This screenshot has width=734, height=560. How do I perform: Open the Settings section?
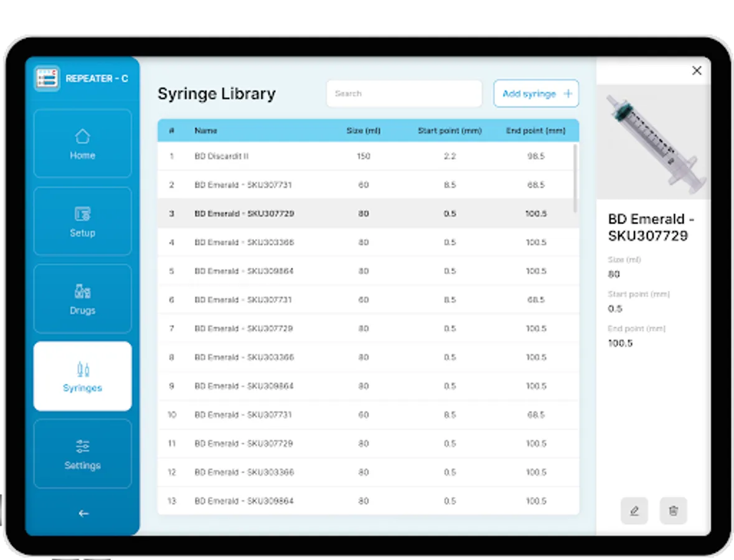pyautogui.click(x=82, y=454)
